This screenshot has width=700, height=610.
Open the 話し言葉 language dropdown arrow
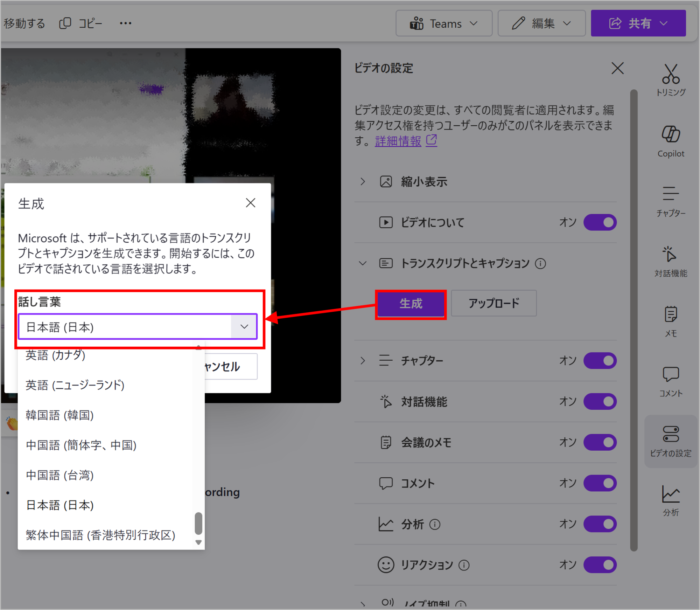pyautogui.click(x=244, y=327)
